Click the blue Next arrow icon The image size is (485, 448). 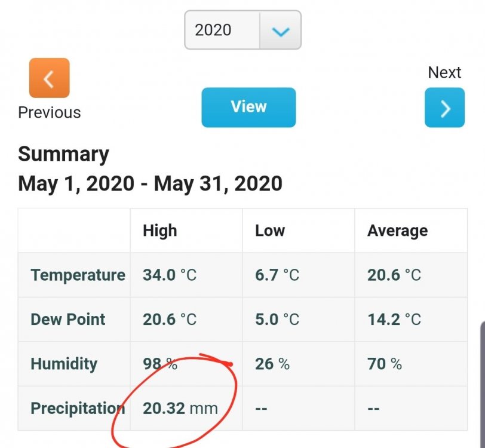444,108
